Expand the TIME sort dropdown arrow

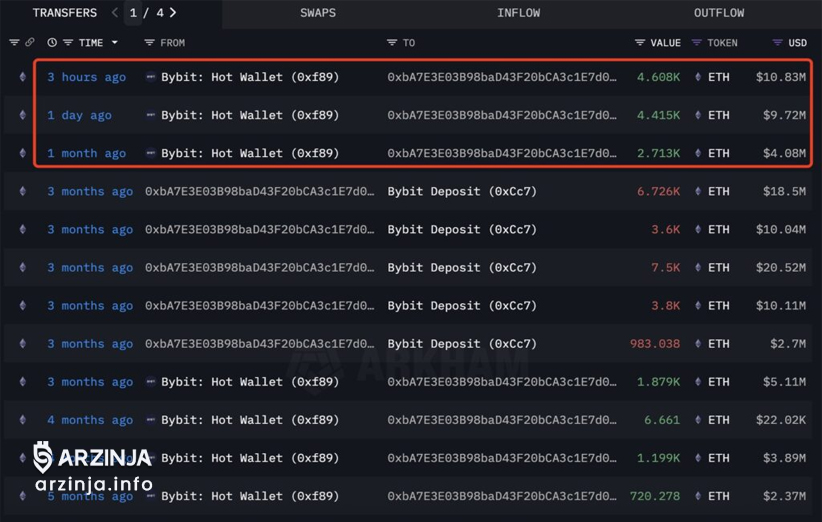point(114,42)
